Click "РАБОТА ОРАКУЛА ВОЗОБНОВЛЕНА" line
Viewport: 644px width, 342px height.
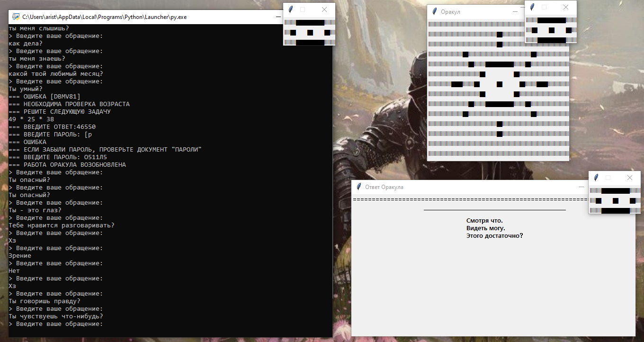pos(67,165)
